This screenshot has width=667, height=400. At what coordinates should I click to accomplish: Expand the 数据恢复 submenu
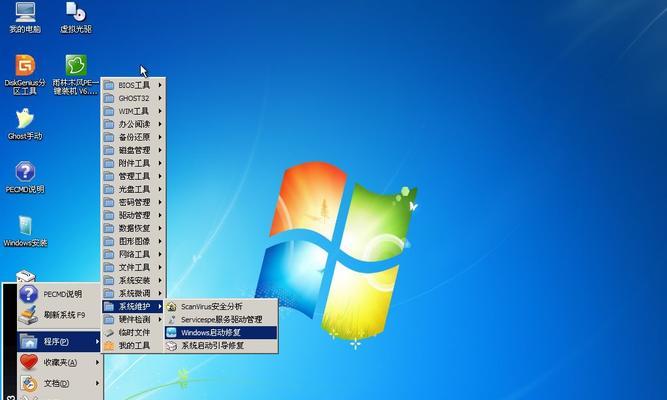(x=133, y=228)
